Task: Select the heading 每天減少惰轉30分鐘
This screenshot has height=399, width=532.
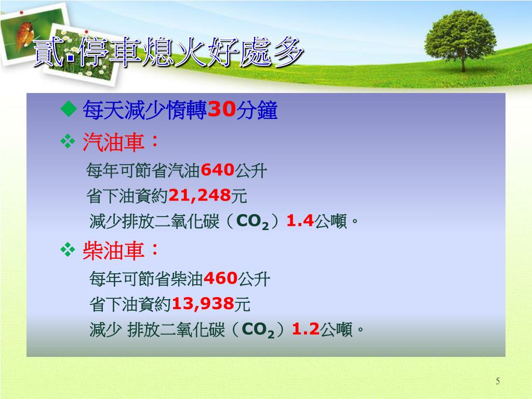Action: tap(180, 110)
